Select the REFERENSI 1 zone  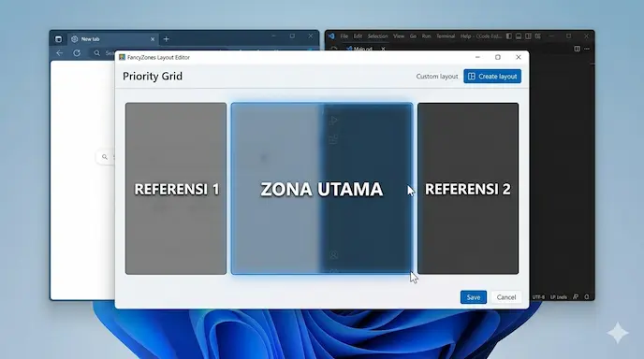coord(176,188)
